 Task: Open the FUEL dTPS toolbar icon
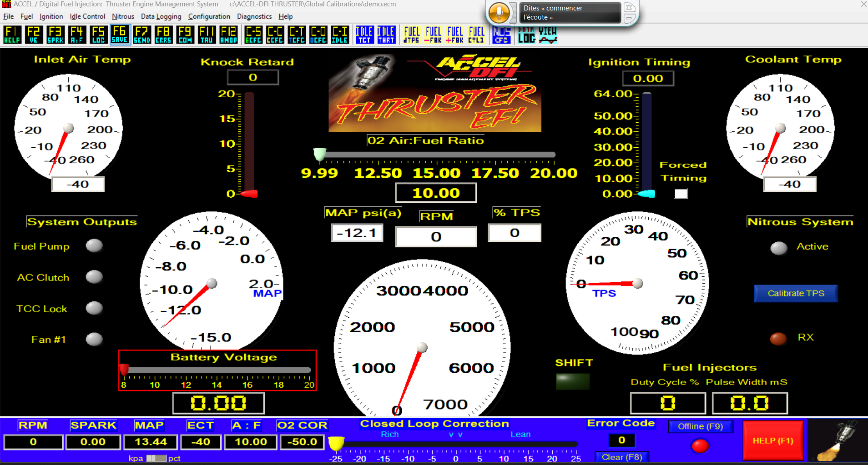[x=412, y=35]
